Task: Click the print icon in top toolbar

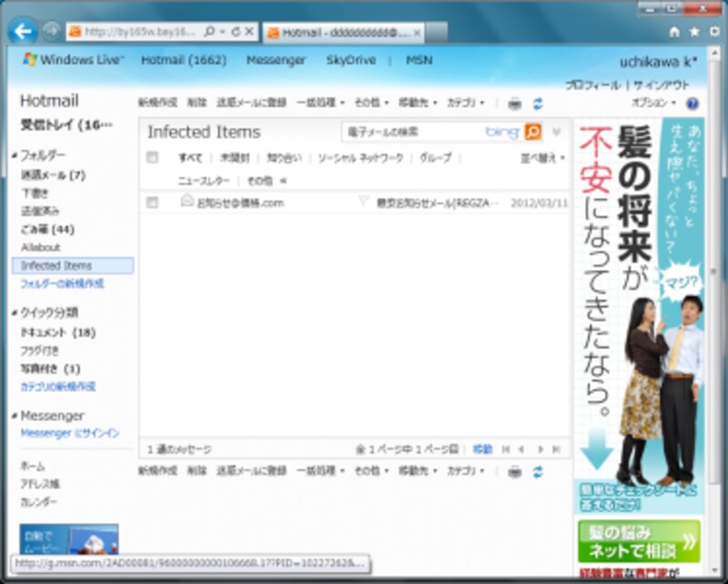Action: (x=515, y=104)
